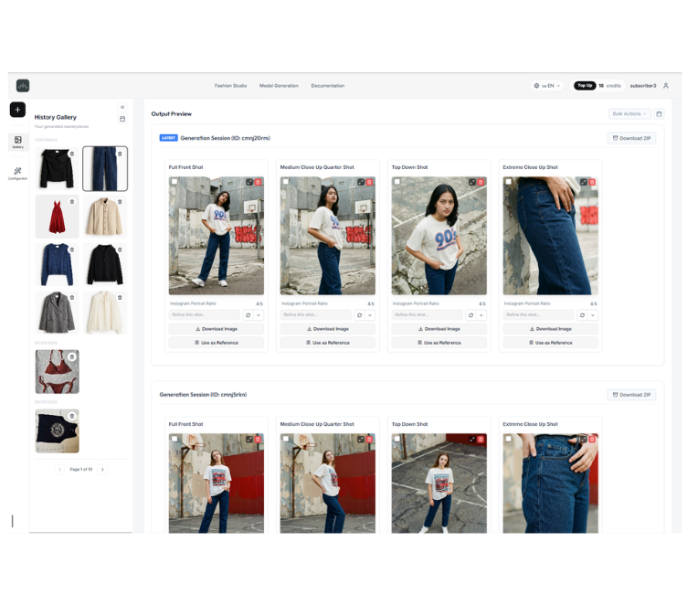Image resolution: width=687 pixels, height=616 pixels.
Task: Open the user profile icon
Action: (666, 86)
